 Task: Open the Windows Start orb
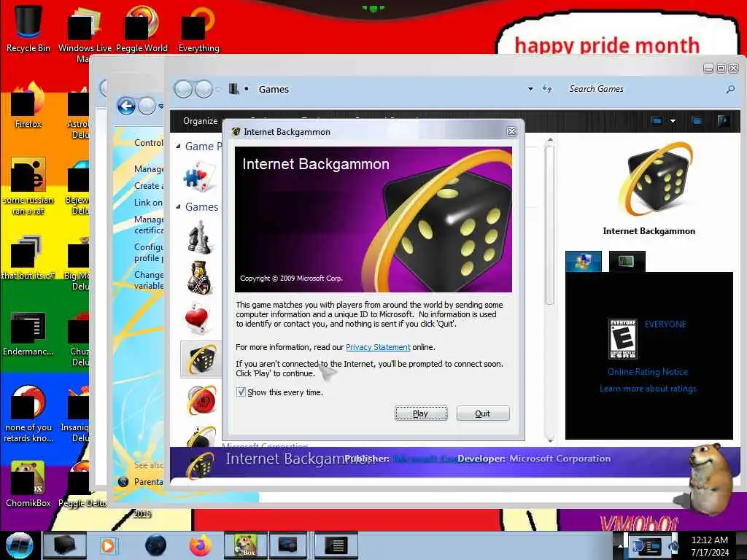[19, 545]
